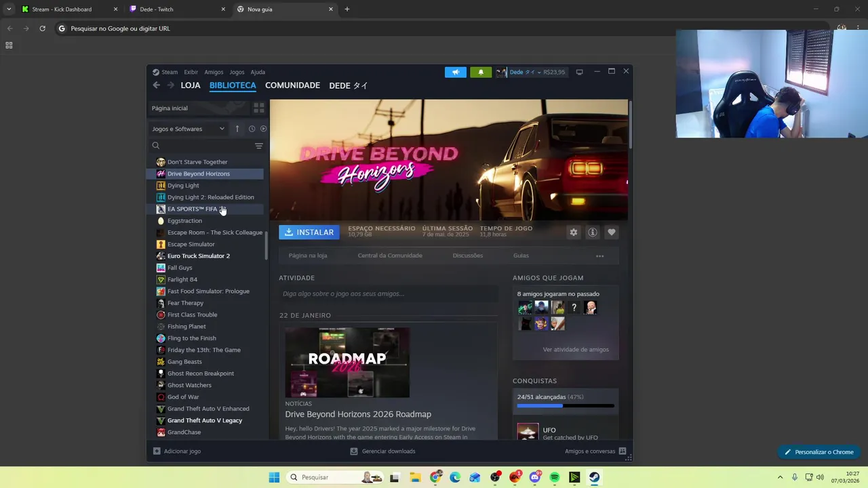This screenshot has width=868, height=488.
Task: Open Central da Comunidade link
Action: (390, 256)
